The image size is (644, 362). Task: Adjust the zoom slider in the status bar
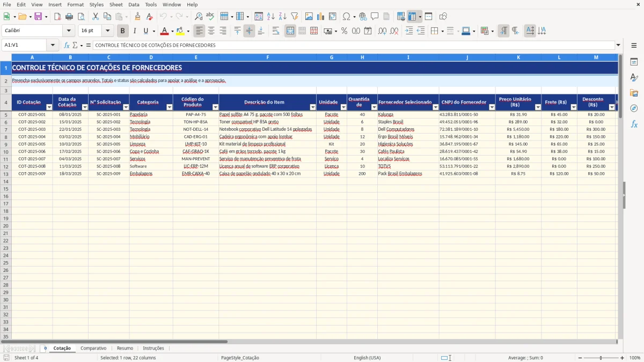(601, 358)
